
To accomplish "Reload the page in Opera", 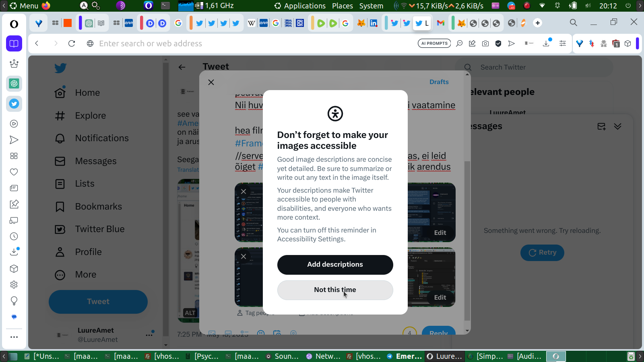I will tap(72, 43).
